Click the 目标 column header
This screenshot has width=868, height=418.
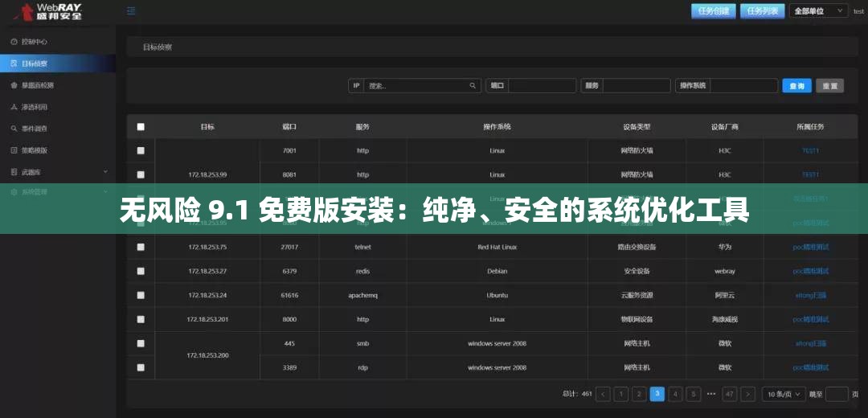point(207,127)
